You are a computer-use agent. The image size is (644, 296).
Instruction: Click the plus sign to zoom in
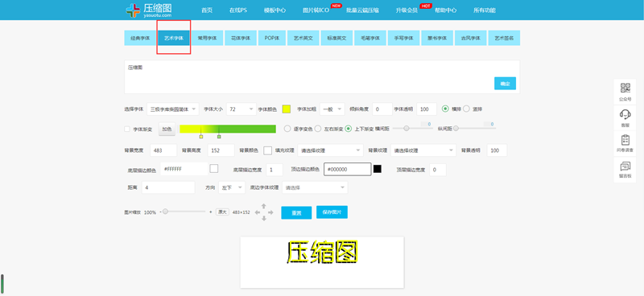click(x=211, y=212)
